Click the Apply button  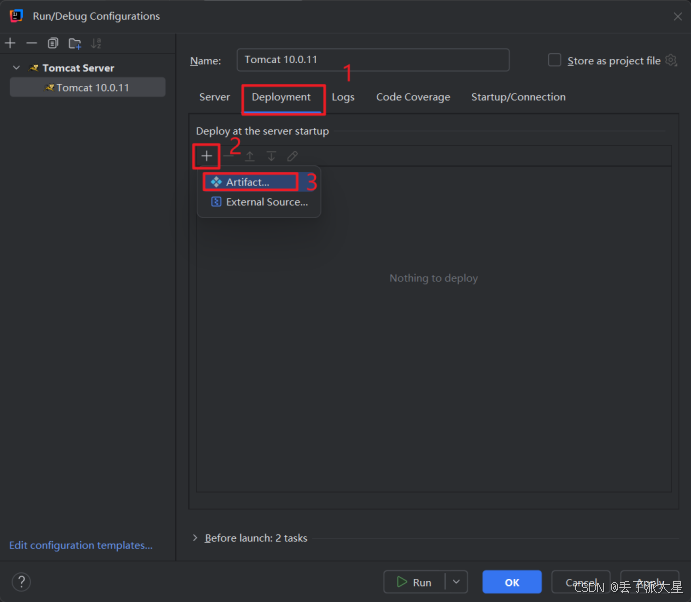(650, 582)
